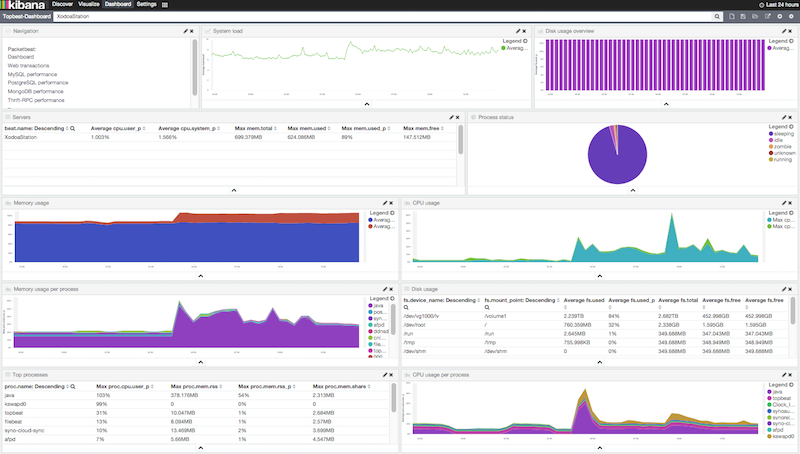Toggle legend on Process status chart

click(791, 127)
